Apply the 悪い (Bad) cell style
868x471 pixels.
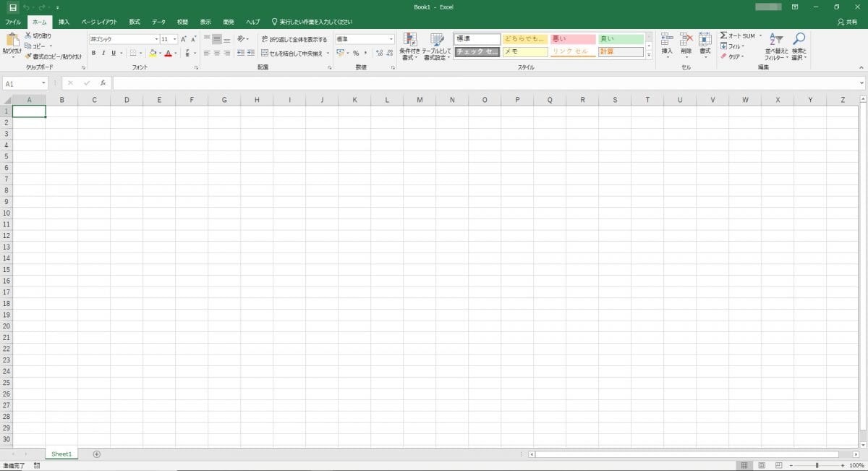tap(573, 39)
